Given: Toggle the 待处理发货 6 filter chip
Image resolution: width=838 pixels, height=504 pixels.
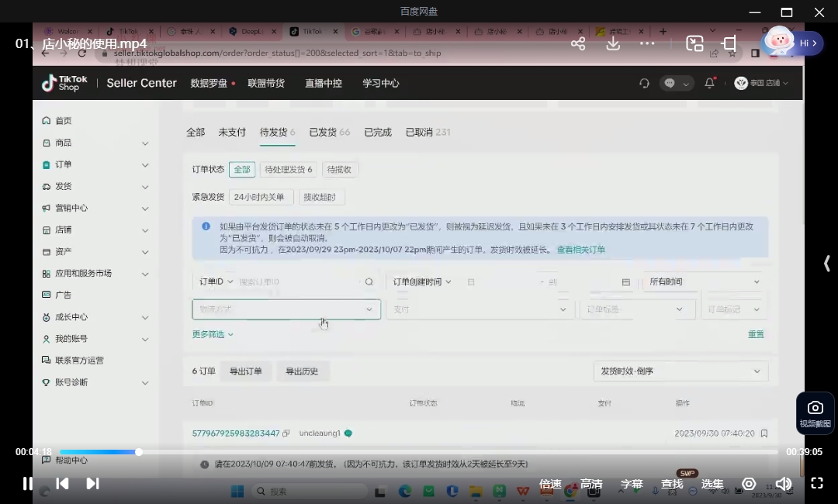Looking at the screenshot, I should click(x=288, y=169).
